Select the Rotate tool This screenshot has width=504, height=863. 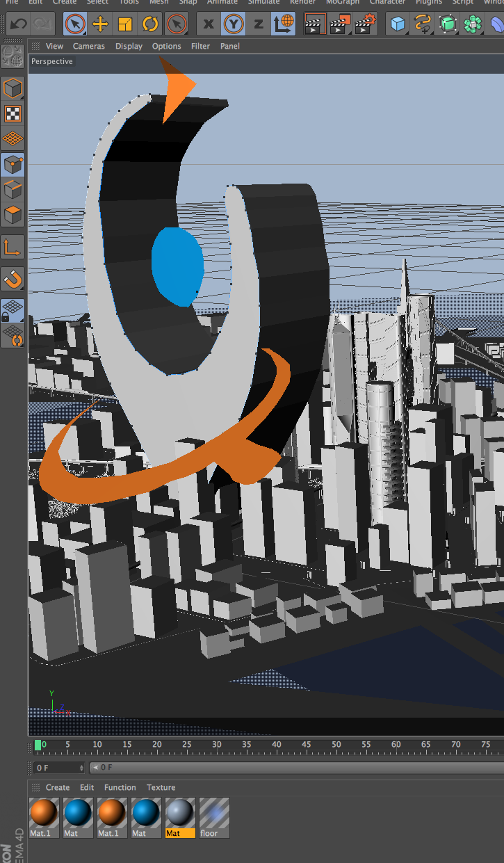coord(150,24)
